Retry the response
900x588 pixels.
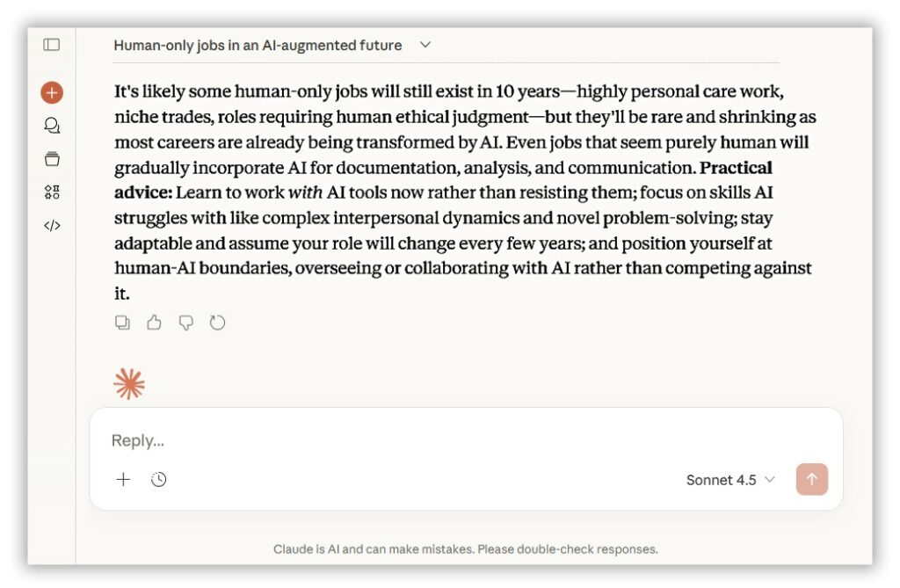pos(217,323)
